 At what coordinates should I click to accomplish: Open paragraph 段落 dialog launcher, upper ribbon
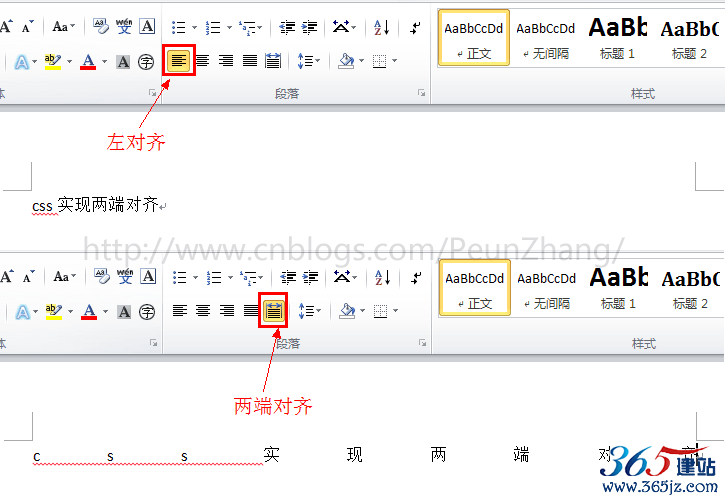click(421, 93)
